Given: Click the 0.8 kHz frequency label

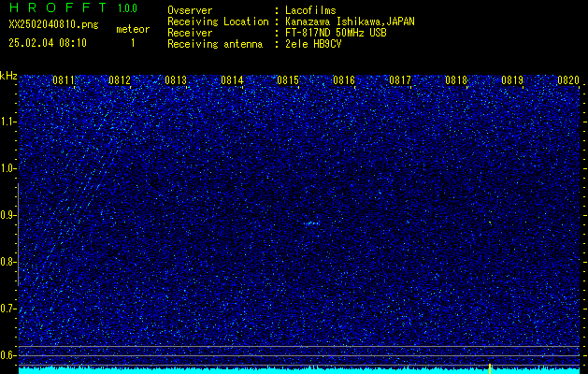Looking at the screenshot, I should (8, 262).
